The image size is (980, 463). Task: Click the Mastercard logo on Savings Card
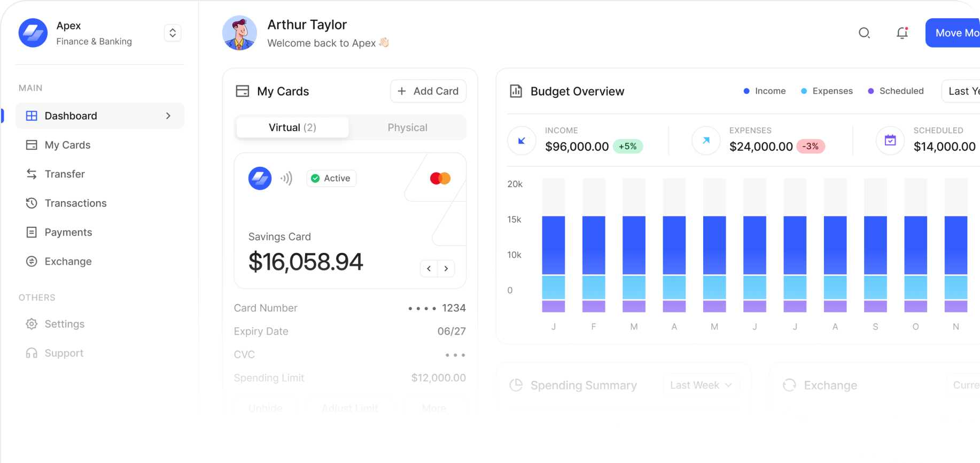440,179
